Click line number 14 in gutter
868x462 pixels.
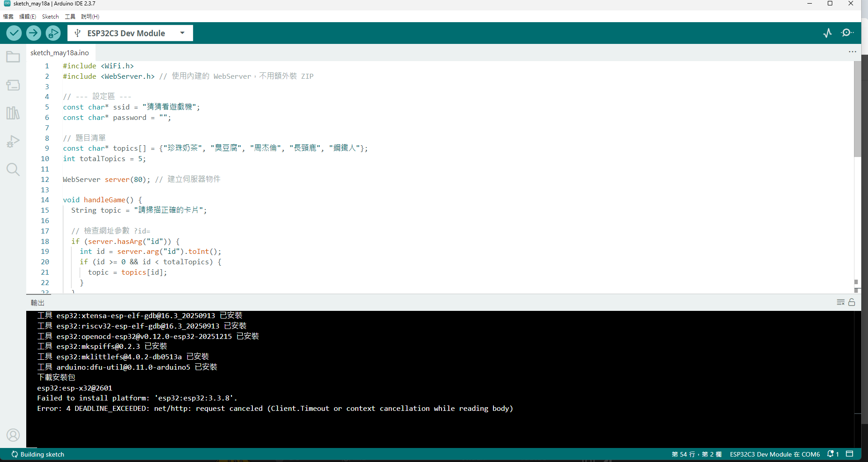[x=45, y=200]
